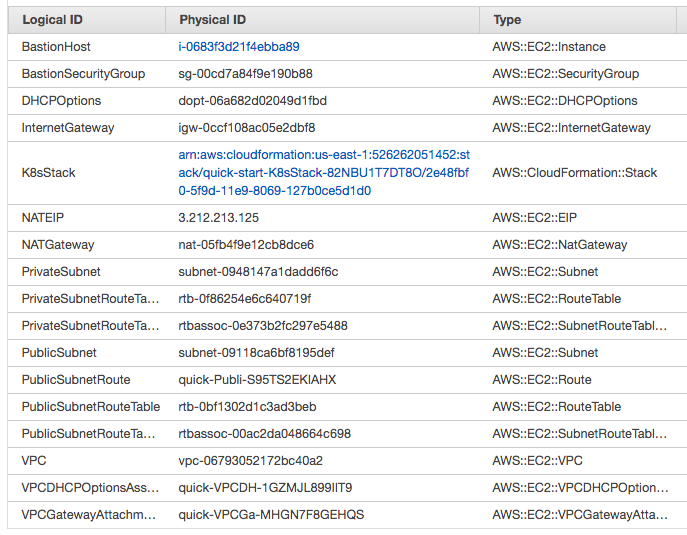Select the PublicSubnet logical ID cell
The height and width of the screenshot is (535, 687).
59,353
